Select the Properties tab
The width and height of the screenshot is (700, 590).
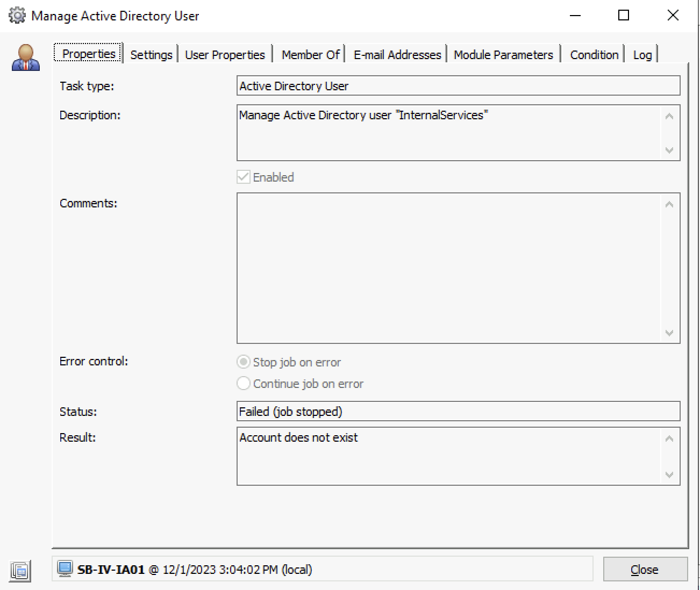point(89,54)
